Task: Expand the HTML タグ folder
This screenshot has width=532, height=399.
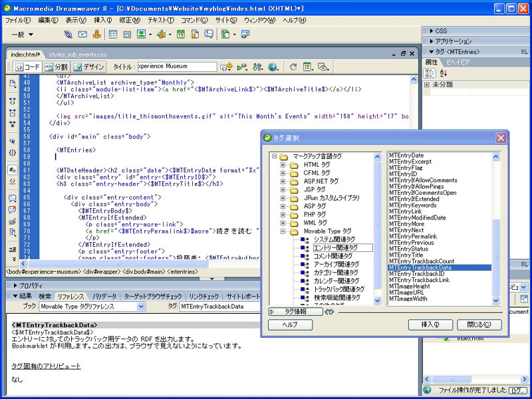Action: coord(283,164)
